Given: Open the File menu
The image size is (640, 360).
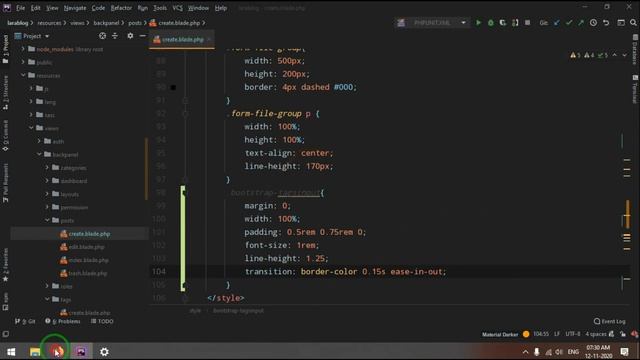Looking at the screenshot, I should click(x=20, y=8).
